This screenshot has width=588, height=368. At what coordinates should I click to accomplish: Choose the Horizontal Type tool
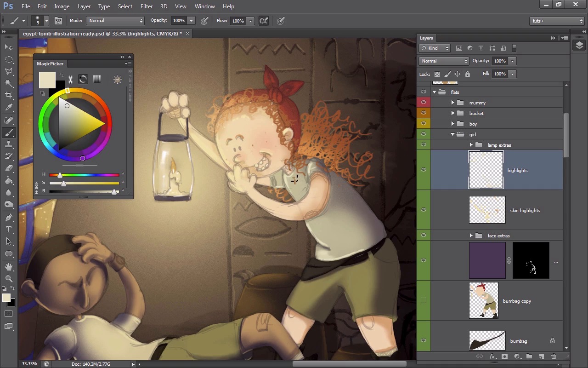click(9, 230)
